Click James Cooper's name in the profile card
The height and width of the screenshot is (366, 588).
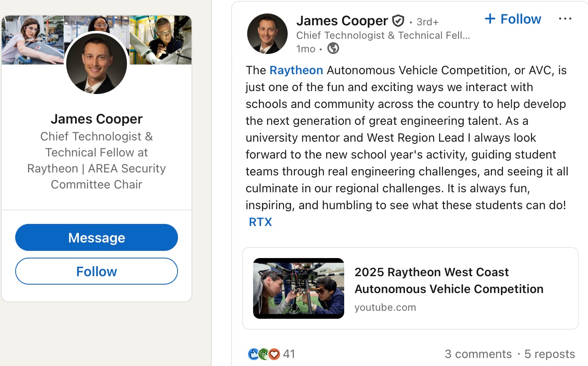click(97, 119)
